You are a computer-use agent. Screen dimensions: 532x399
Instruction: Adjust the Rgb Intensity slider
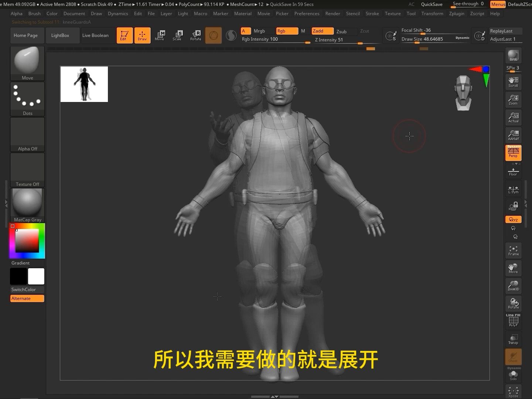pyautogui.click(x=276, y=40)
